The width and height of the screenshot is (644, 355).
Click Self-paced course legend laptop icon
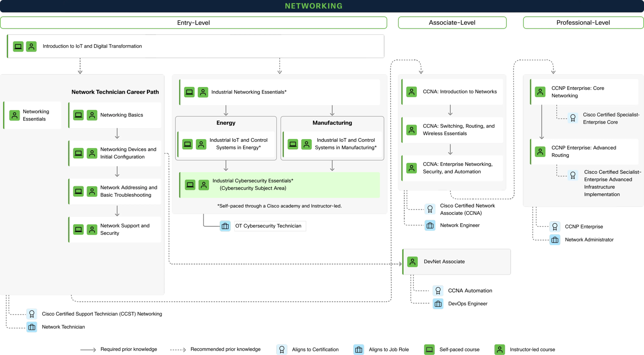[429, 349]
